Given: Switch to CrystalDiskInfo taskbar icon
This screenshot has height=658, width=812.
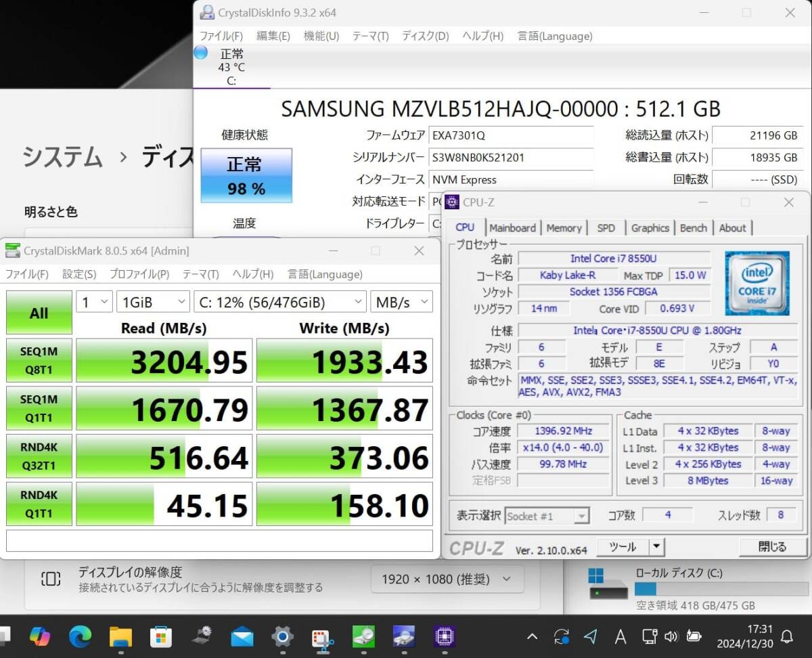Looking at the screenshot, I should pos(404,636).
